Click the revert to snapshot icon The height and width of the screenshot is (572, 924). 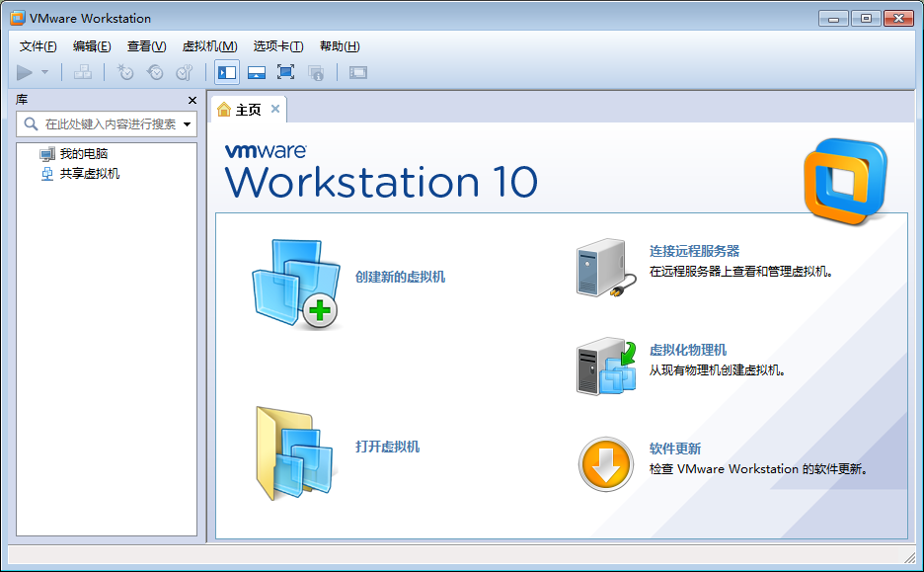tap(155, 72)
